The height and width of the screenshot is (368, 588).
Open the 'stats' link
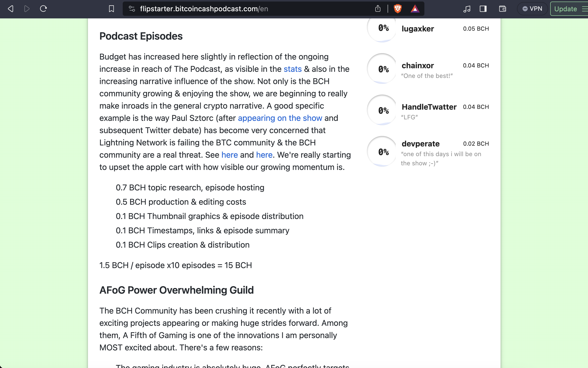coord(292,69)
